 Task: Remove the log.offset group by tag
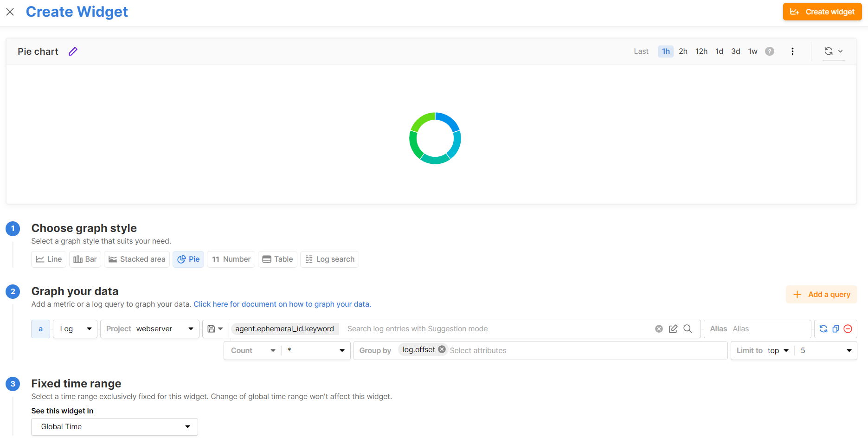442,349
